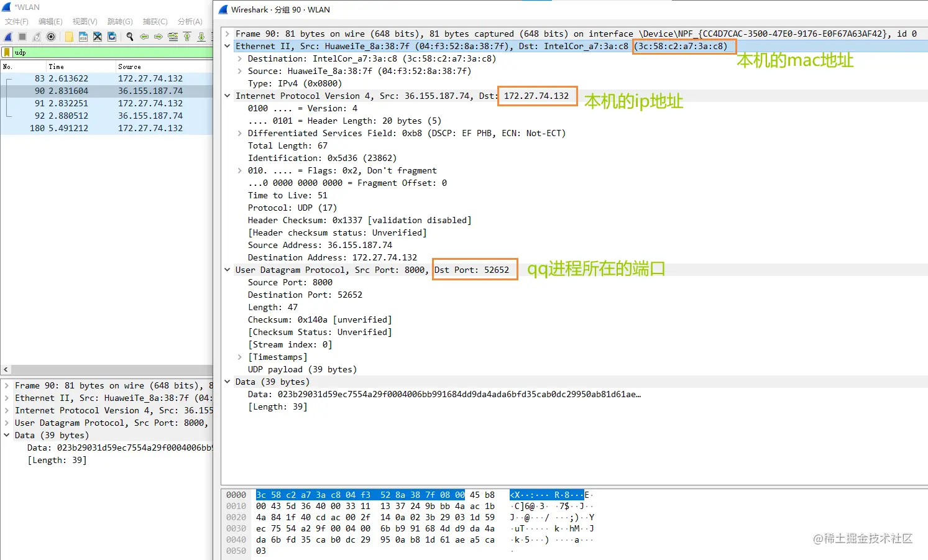Expand the Flags: 0x2 Don't fragment node
928x560 pixels.
[240, 170]
